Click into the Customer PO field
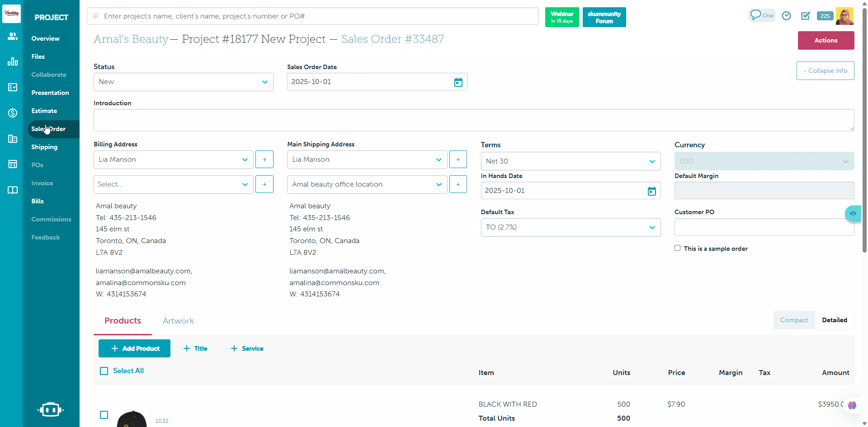The image size is (868, 427). (764, 227)
